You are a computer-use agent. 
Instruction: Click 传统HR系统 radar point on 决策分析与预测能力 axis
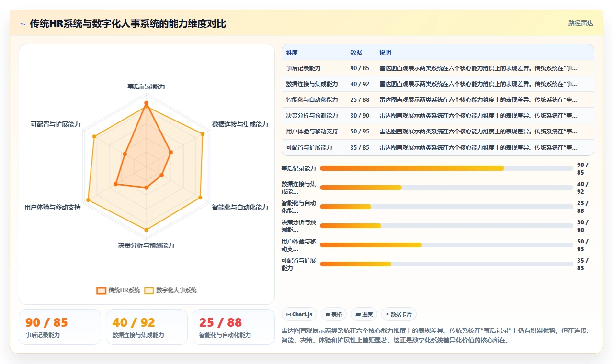click(146, 188)
